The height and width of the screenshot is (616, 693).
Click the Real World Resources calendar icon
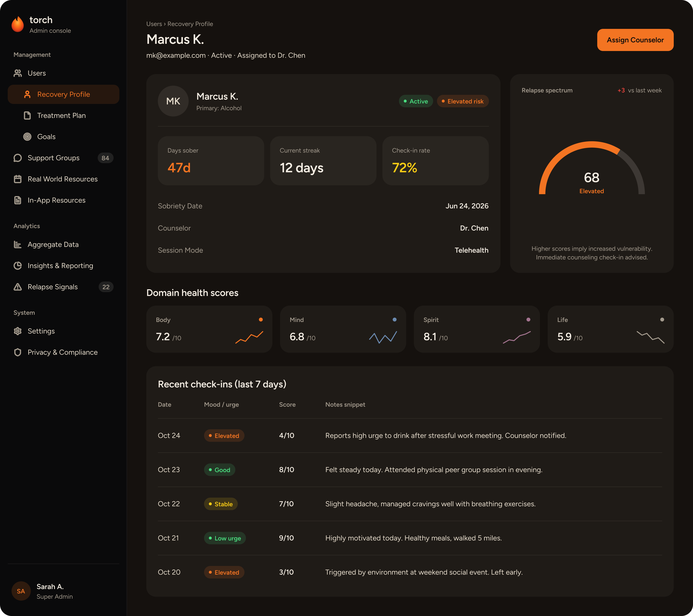pos(18,179)
